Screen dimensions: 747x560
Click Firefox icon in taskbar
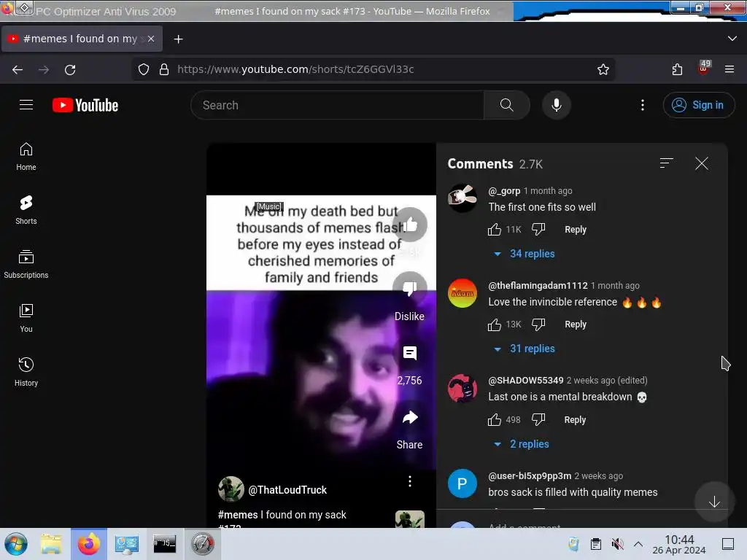pyautogui.click(x=88, y=544)
